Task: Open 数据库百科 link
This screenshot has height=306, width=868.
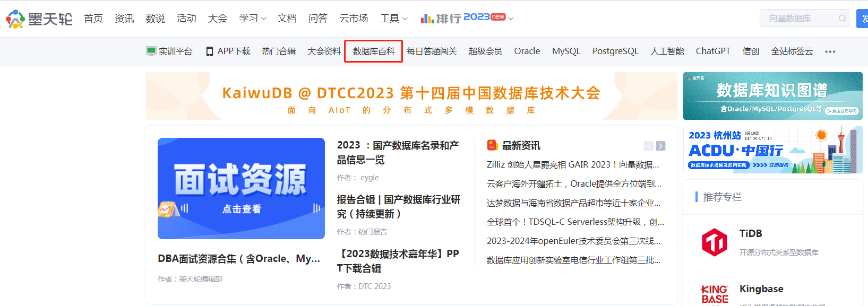Action: (x=374, y=51)
